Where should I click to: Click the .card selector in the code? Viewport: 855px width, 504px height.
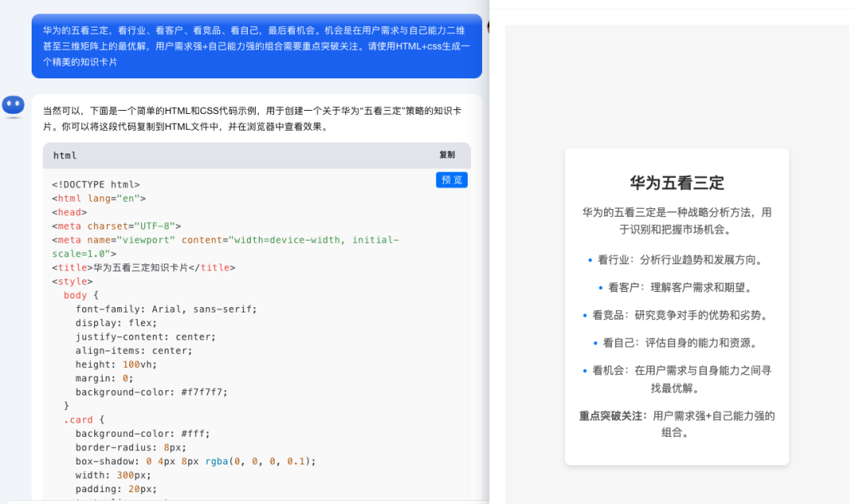(x=81, y=420)
